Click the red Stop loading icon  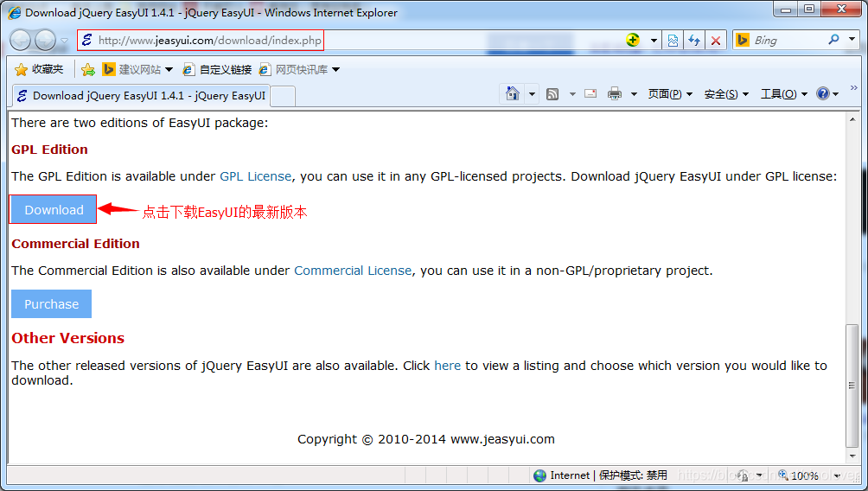coord(716,41)
